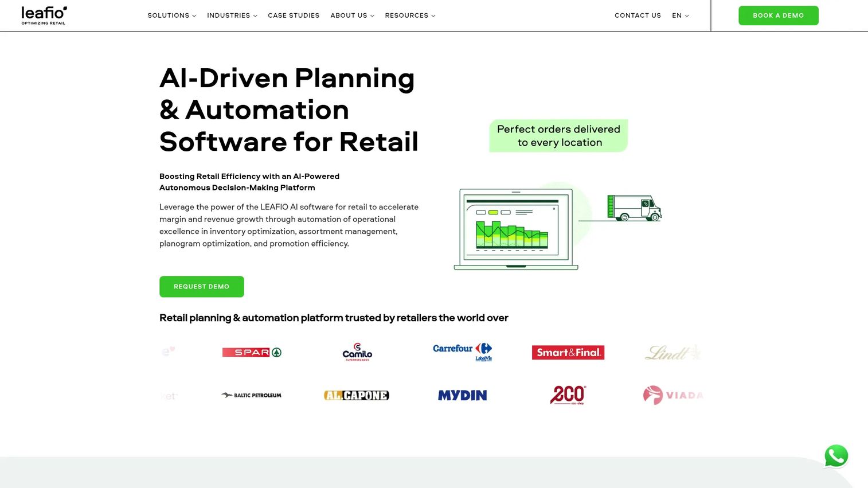Click the 'Leverage the power of the LEAFIO' paragraph
Screen dimensions: 868x488
point(289,225)
